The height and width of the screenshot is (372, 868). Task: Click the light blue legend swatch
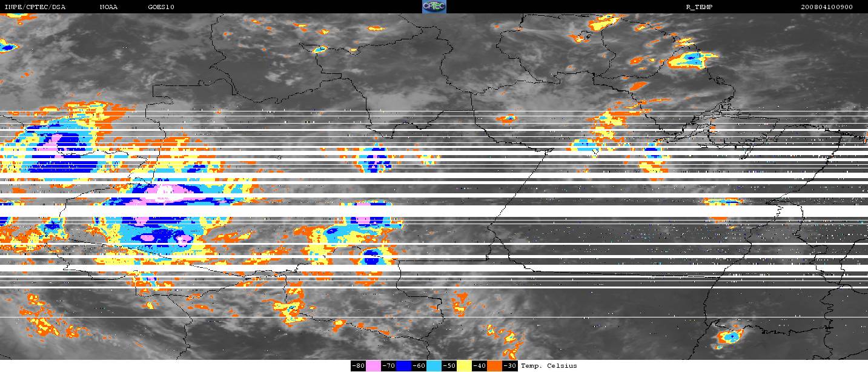[434, 366]
